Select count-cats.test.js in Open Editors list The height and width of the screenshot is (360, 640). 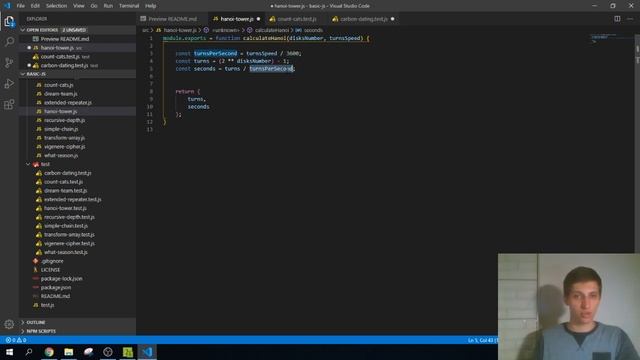point(78,56)
